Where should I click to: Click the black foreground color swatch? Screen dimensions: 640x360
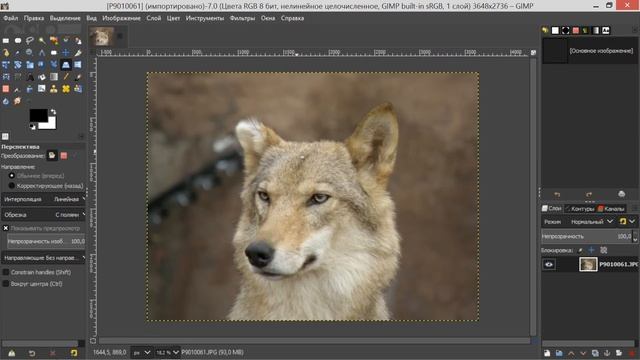point(38,115)
